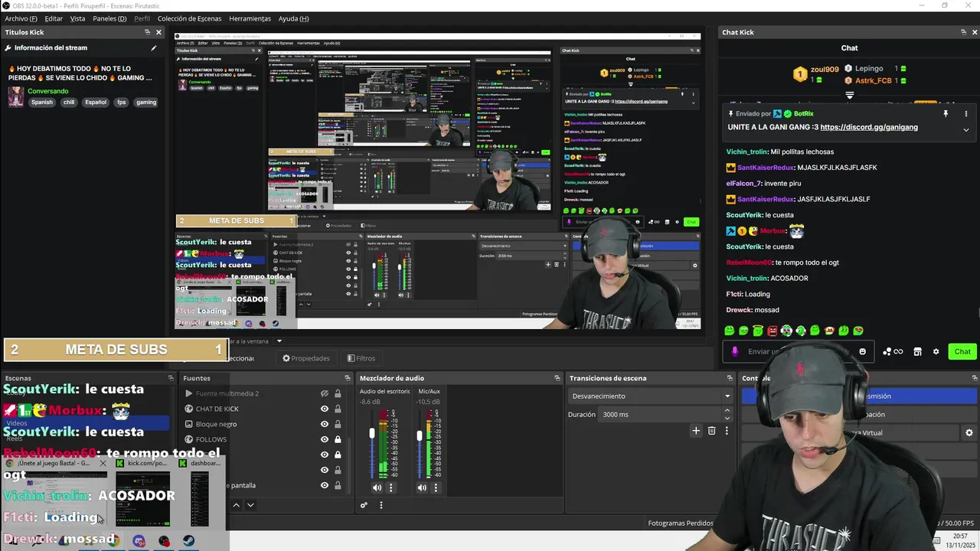Open audio mixer menu dots
This screenshot has width=980, height=551.
pyautogui.click(x=381, y=505)
